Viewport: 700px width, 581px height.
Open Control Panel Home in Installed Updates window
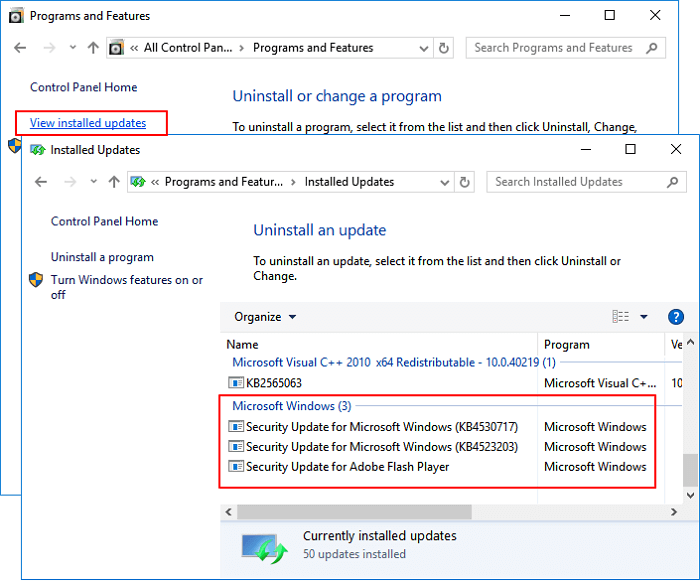(x=104, y=221)
